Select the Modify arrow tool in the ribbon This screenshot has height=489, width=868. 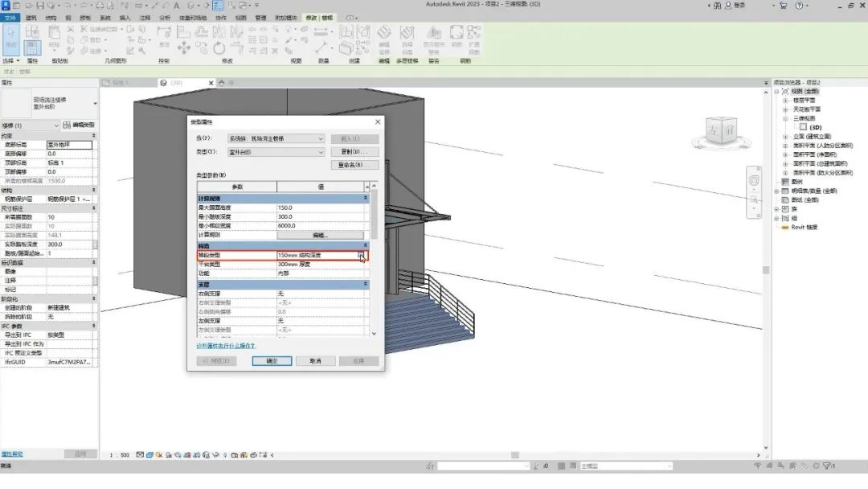11,39
